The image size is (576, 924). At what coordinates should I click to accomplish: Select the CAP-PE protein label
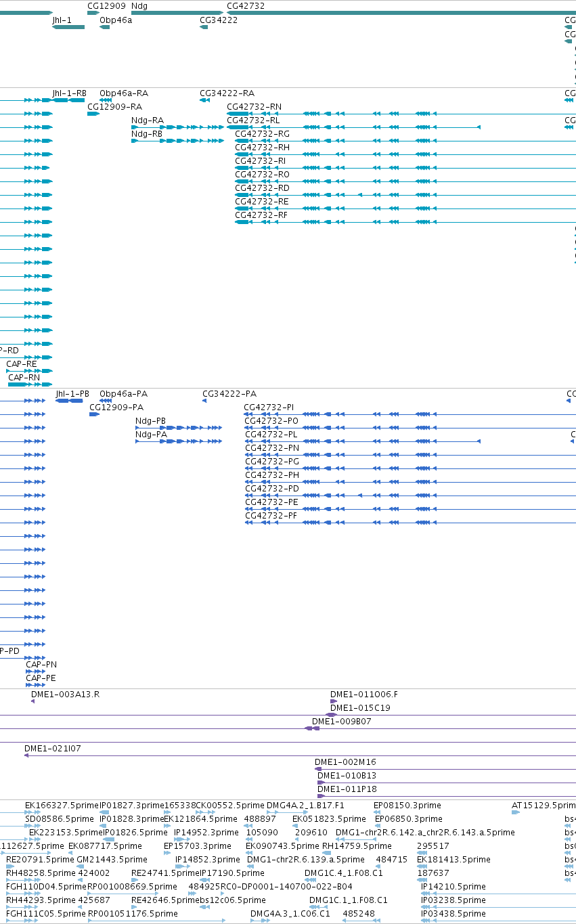coord(41,678)
